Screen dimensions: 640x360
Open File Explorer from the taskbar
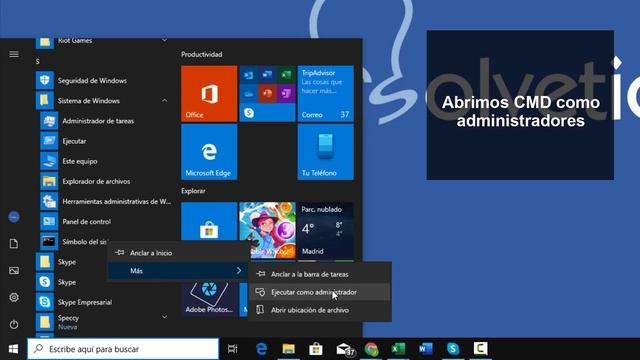coord(288,349)
